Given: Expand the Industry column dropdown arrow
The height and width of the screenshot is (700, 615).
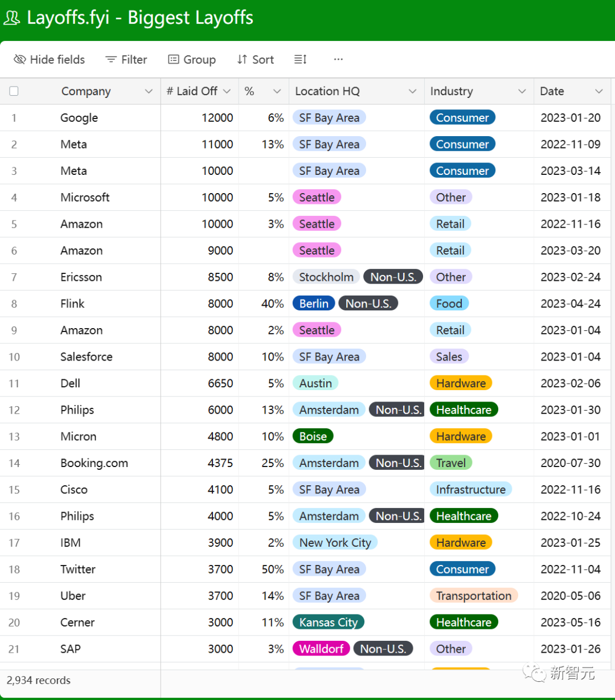Looking at the screenshot, I should pyautogui.click(x=522, y=91).
